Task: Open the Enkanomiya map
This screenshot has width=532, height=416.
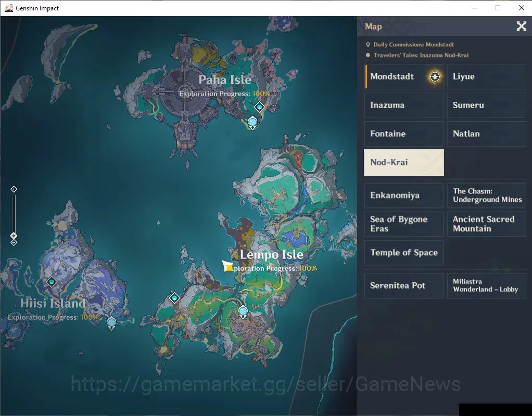Action: point(404,196)
